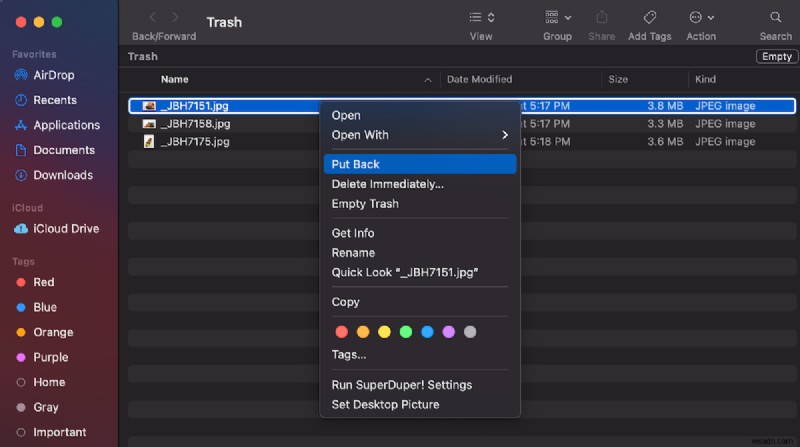The width and height of the screenshot is (800, 447).
Task: Click the Search magnifier icon
Action: [776, 17]
